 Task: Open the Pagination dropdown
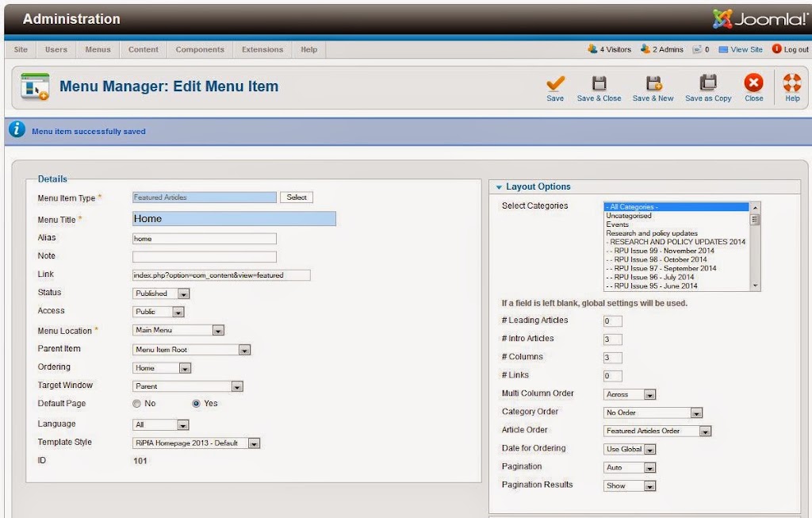630,468
